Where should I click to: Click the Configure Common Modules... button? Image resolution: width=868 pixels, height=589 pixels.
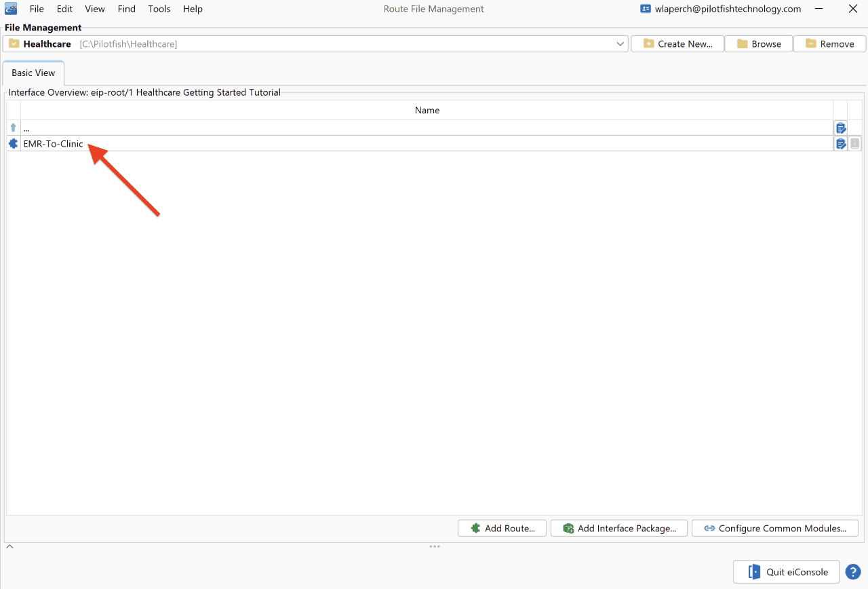[x=774, y=529]
